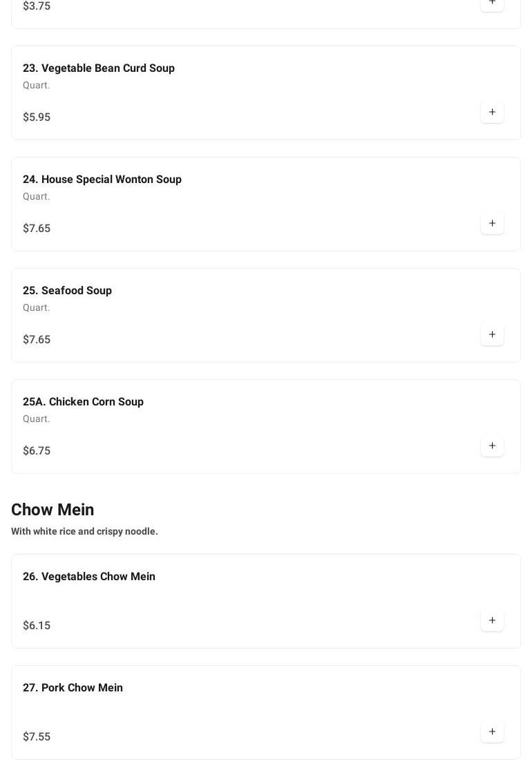The height and width of the screenshot is (766, 532).
Task: Open 23. Vegetable Bean Curd Soup title
Action: [x=99, y=68]
